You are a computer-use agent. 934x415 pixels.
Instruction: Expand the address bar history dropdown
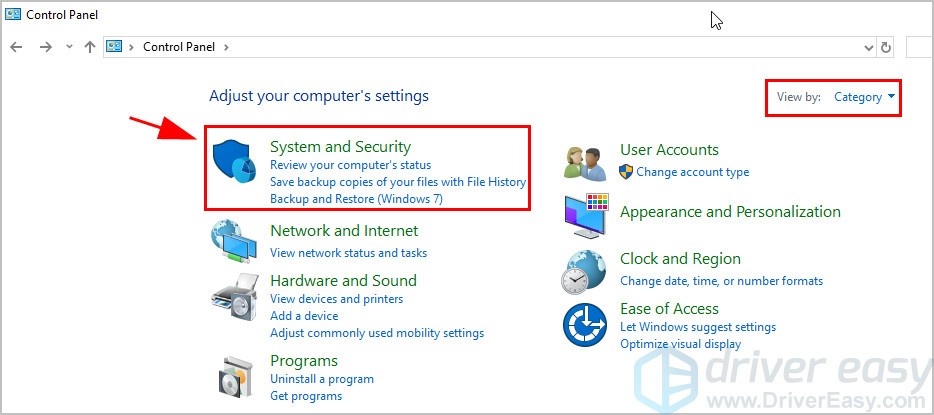(x=868, y=47)
